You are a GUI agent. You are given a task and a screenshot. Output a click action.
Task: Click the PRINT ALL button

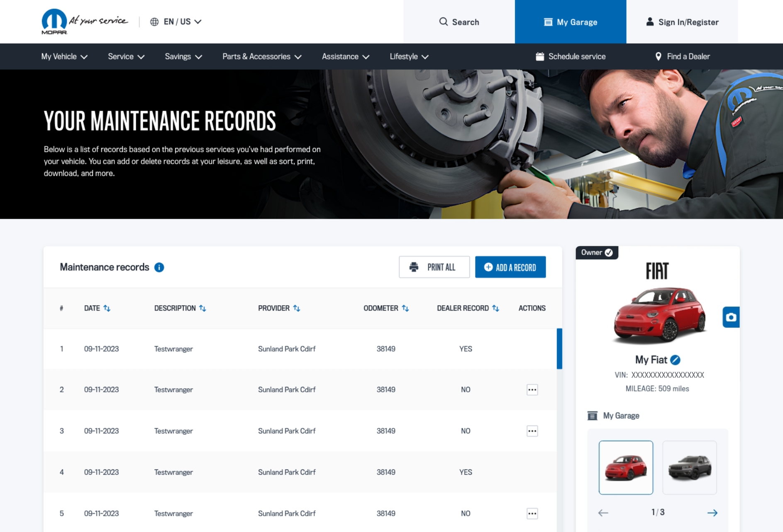pyautogui.click(x=434, y=267)
